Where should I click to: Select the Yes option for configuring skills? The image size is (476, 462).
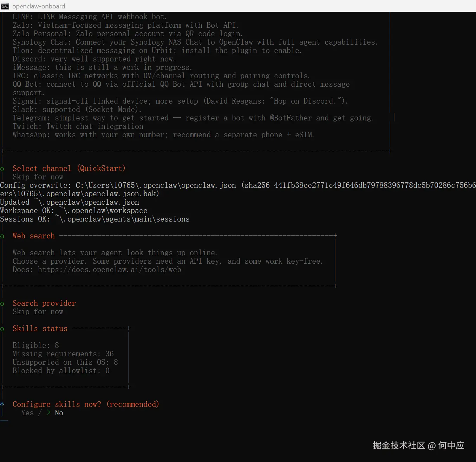27,413
